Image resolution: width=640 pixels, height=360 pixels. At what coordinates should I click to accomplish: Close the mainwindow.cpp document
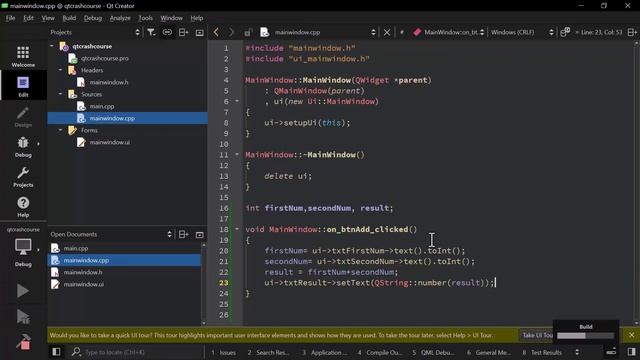click(x=387, y=32)
